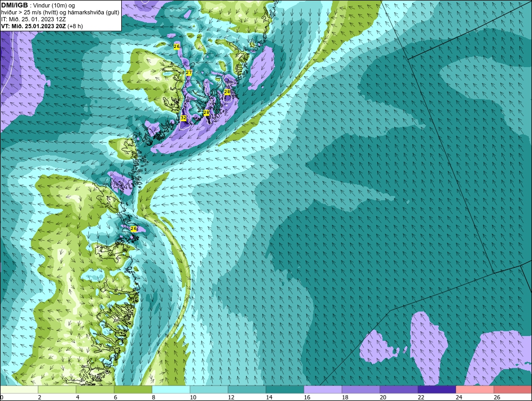Click the legend scale value 0
Image resolution: width=532 pixels, height=401 pixels.
click(2, 397)
